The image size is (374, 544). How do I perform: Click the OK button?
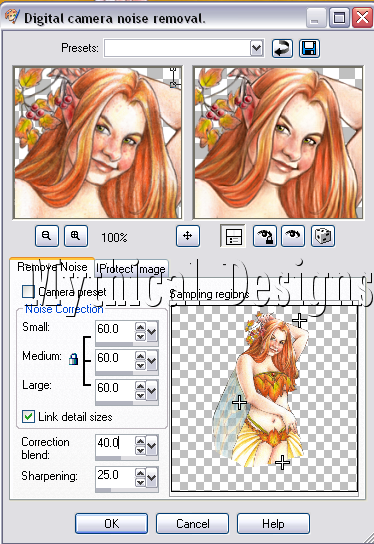(x=111, y=524)
